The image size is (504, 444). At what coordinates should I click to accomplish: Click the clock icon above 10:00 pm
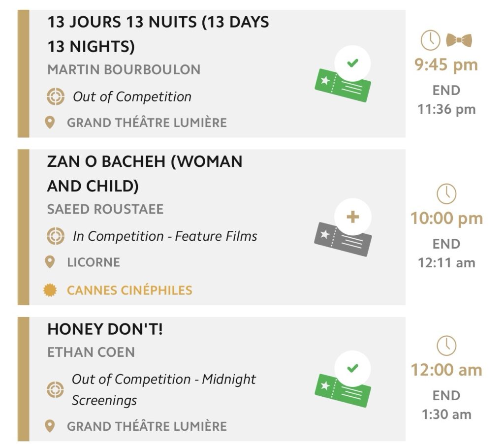point(446,194)
